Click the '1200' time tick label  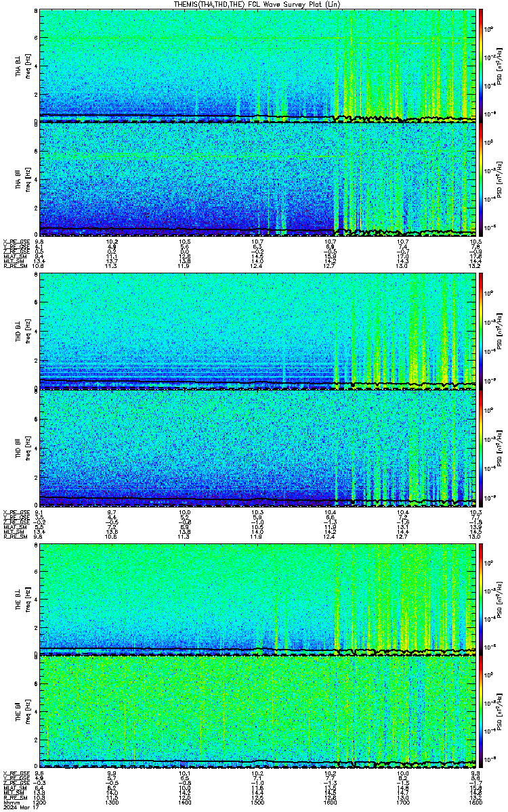tap(40, 801)
